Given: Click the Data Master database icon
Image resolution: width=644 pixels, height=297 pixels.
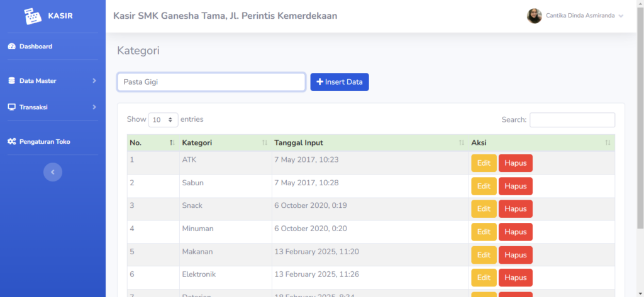Looking at the screenshot, I should tap(11, 81).
